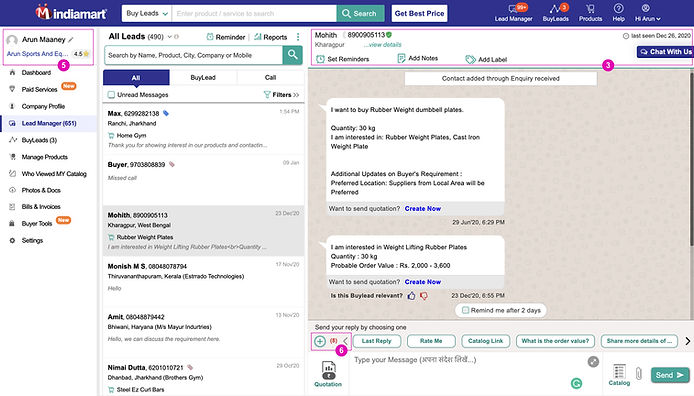Viewport: 694px width, 396px height.
Task: Choose Rate Me quick response
Action: coord(431,341)
